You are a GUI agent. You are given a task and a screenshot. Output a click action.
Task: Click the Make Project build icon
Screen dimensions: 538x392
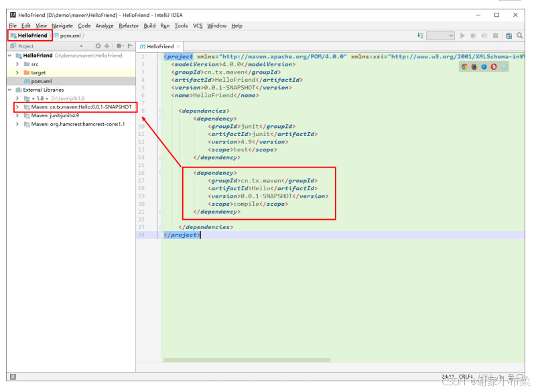(x=420, y=36)
